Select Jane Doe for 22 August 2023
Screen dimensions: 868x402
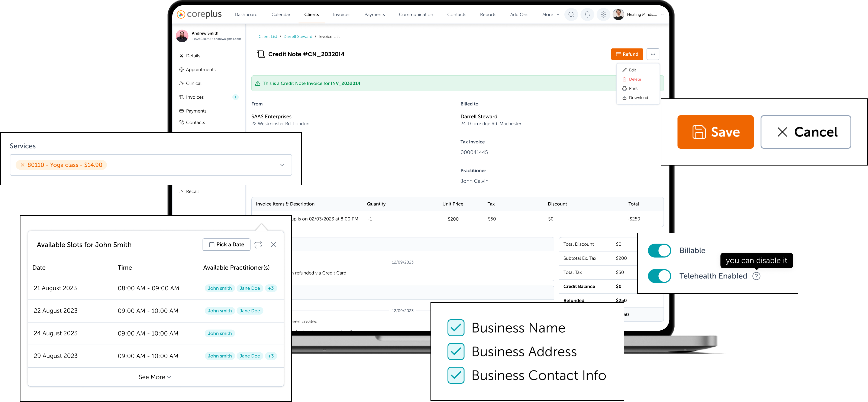pos(250,311)
